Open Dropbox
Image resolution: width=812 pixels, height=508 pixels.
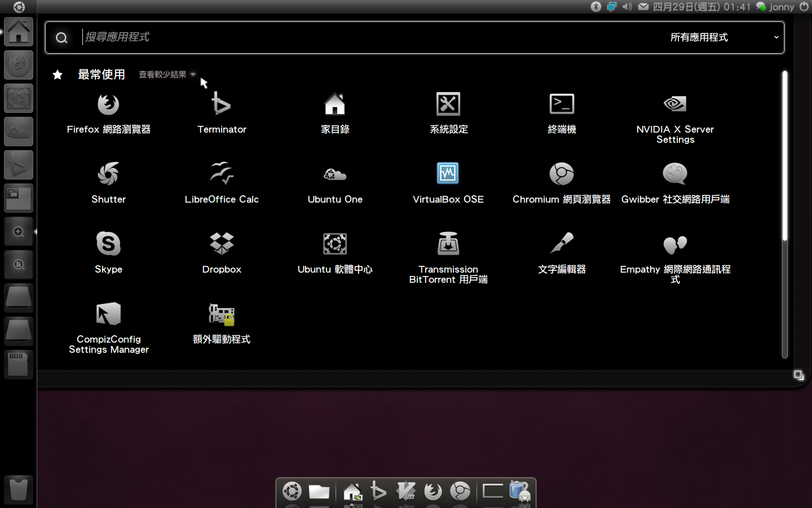pyautogui.click(x=222, y=254)
